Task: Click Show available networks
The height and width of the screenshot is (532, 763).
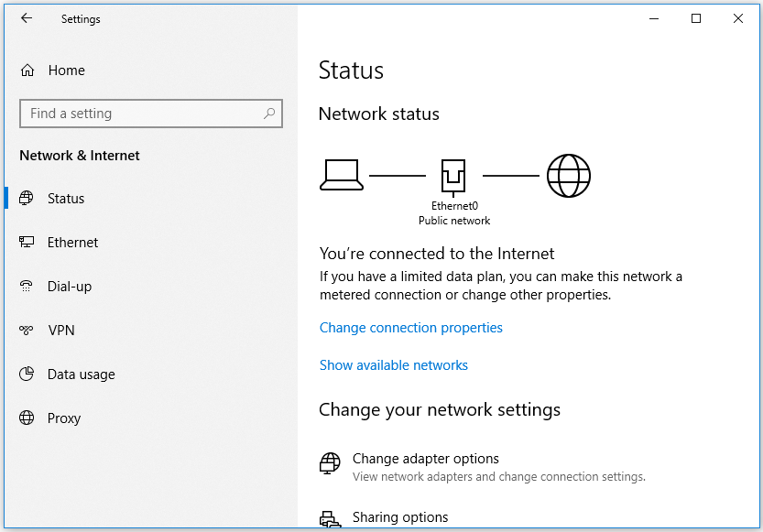Action: pyautogui.click(x=394, y=364)
